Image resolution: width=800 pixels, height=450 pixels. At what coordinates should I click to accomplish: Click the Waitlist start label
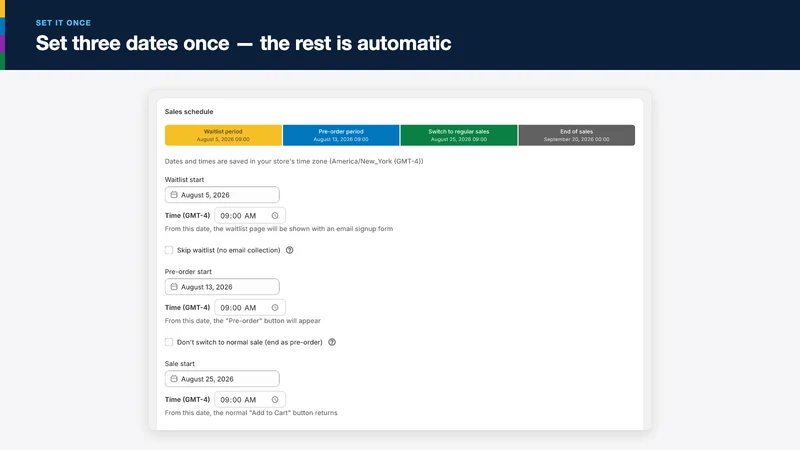click(x=184, y=180)
